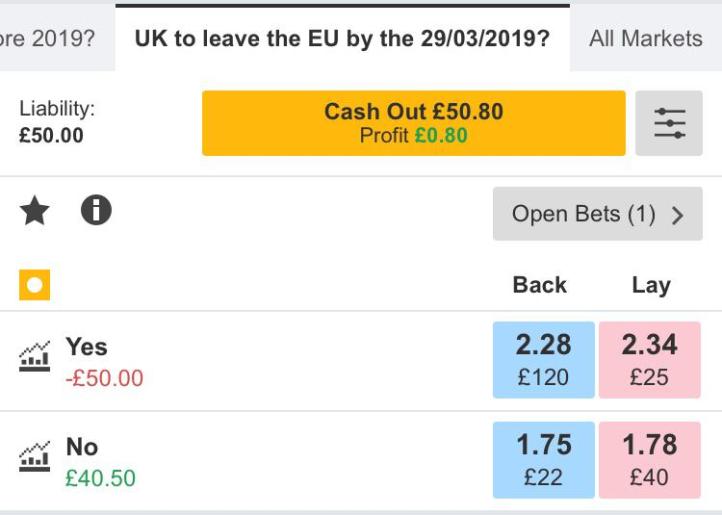This screenshot has height=515, width=722.
Task: Back Yes at odds 2.28
Action: 543,359
